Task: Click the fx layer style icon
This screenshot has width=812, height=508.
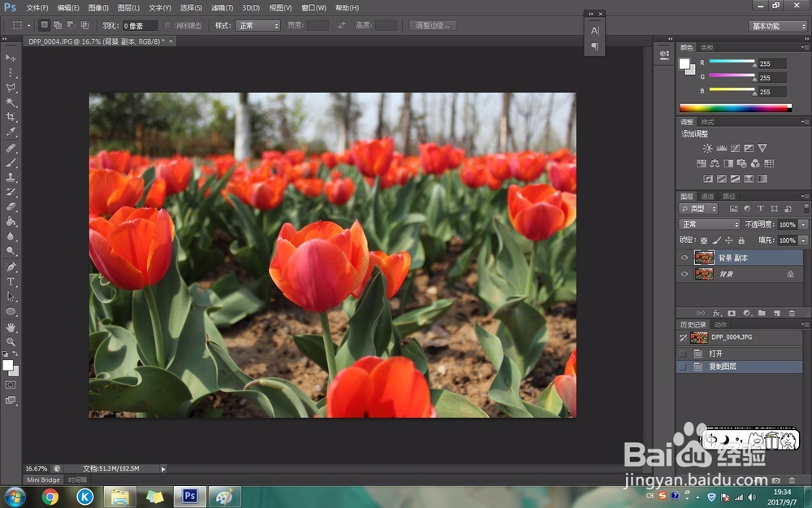Action: [x=717, y=313]
